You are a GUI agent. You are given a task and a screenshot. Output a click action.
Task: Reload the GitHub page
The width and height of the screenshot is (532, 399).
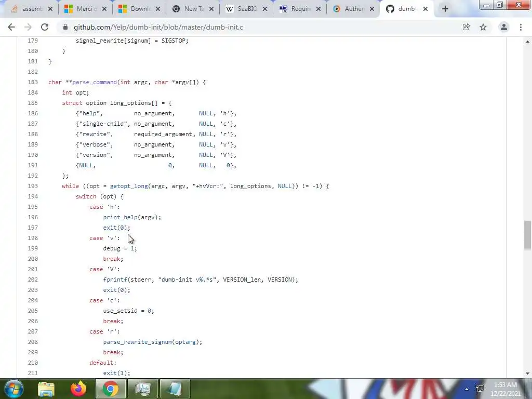pos(45,27)
